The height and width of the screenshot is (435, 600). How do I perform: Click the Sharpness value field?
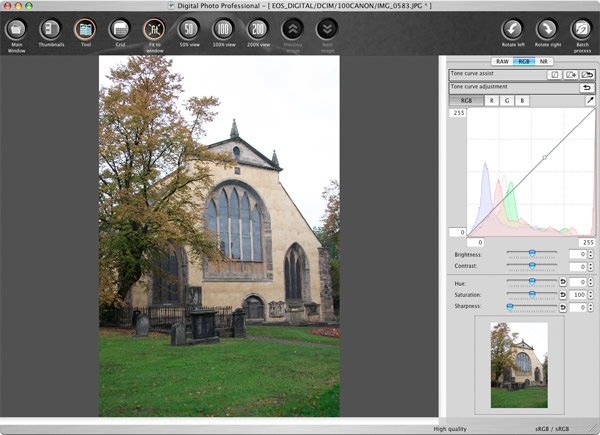click(x=578, y=307)
